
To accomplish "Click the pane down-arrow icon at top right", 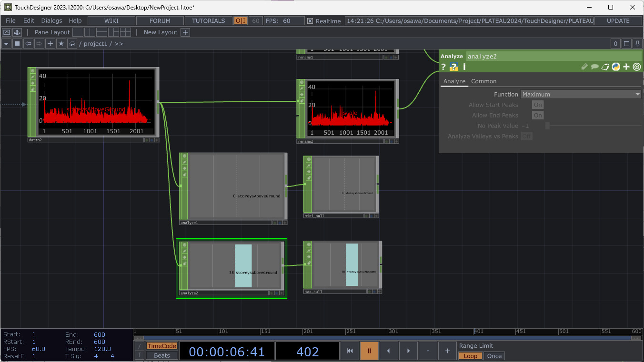I will (638, 44).
